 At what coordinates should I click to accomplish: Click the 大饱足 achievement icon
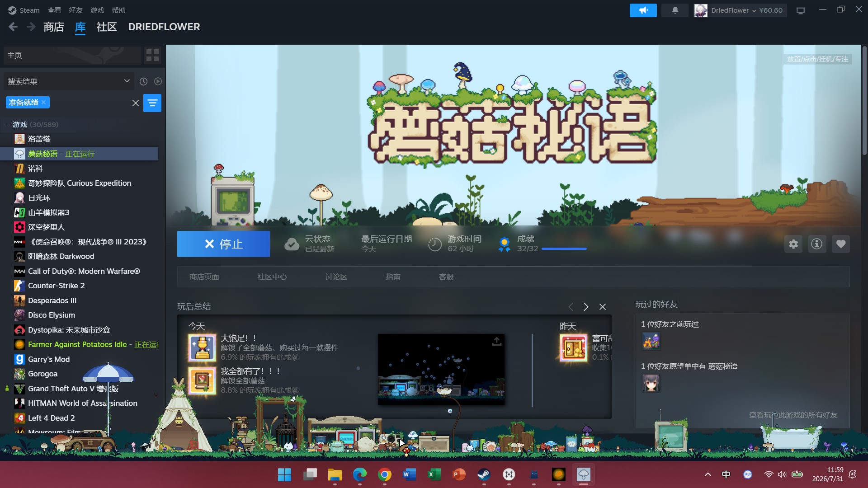click(x=202, y=347)
